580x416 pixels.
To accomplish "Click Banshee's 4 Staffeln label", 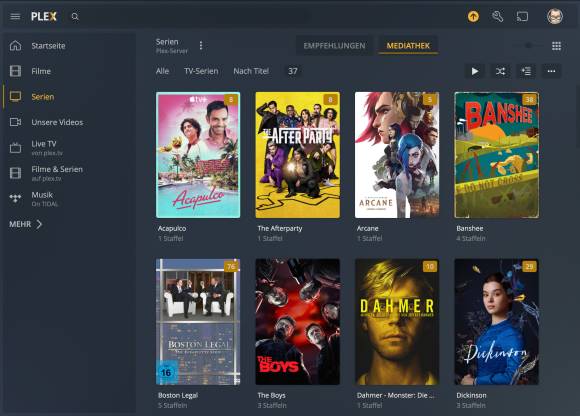I will click(471, 239).
